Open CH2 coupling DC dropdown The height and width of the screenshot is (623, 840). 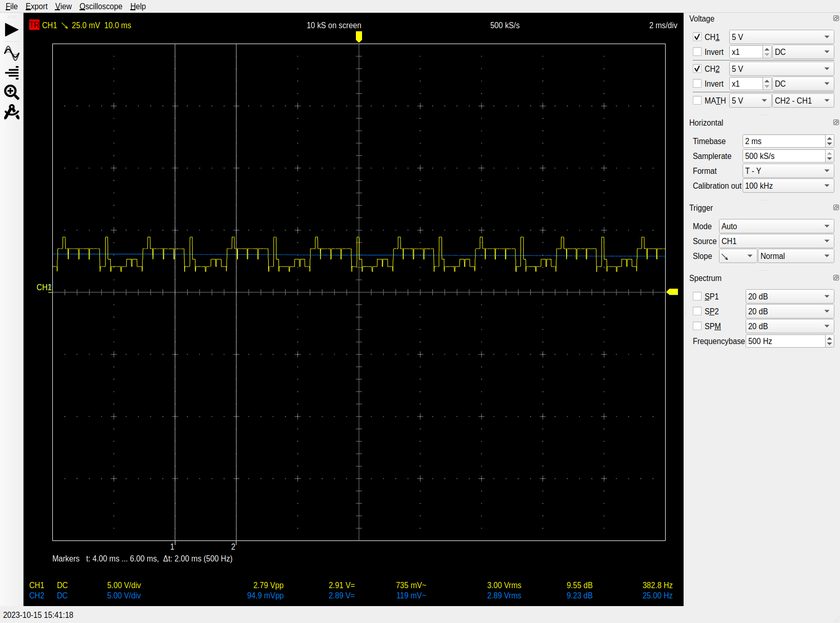[803, 84]
